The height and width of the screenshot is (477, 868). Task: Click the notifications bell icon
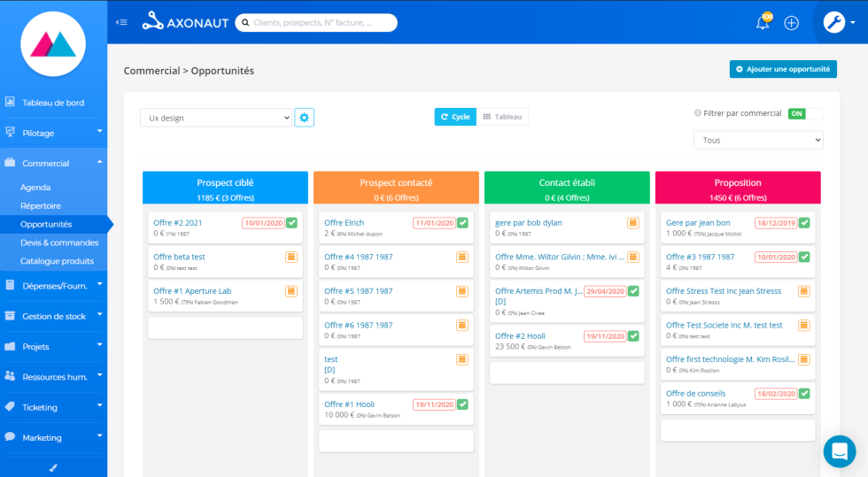(763, 23)
